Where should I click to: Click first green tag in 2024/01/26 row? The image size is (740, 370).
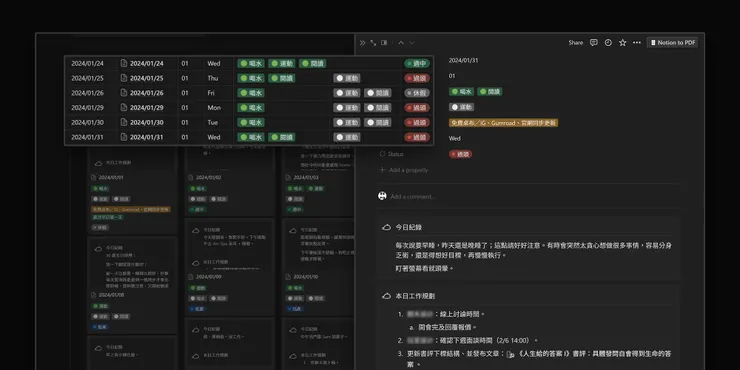[x=251, y=93]
